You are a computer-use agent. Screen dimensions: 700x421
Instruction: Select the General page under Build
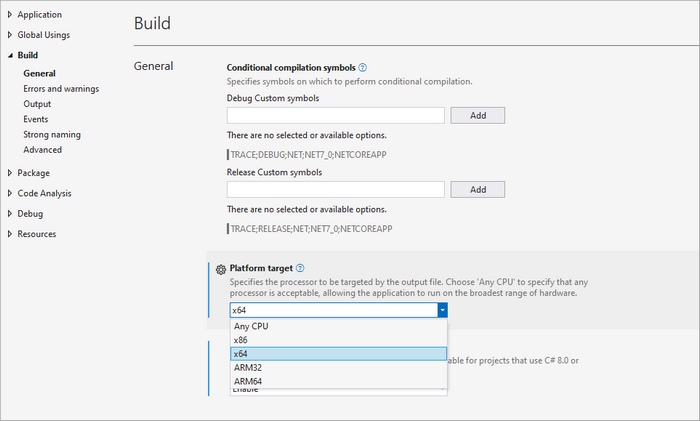tap(39, 73)
